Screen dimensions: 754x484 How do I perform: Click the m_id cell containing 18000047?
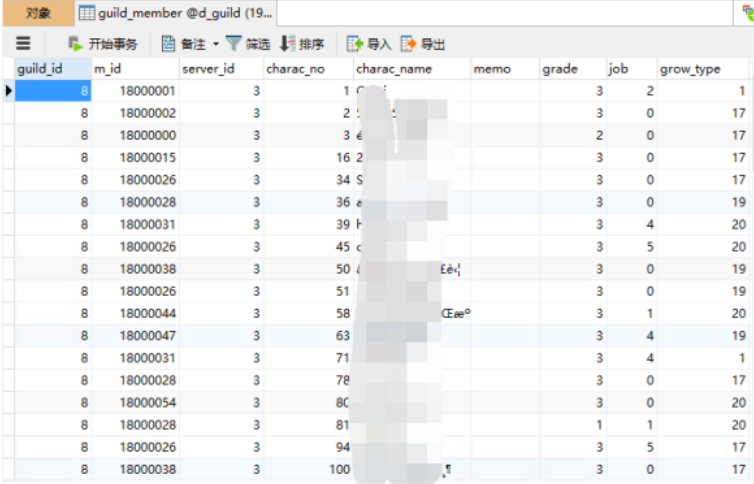[134, 335]
